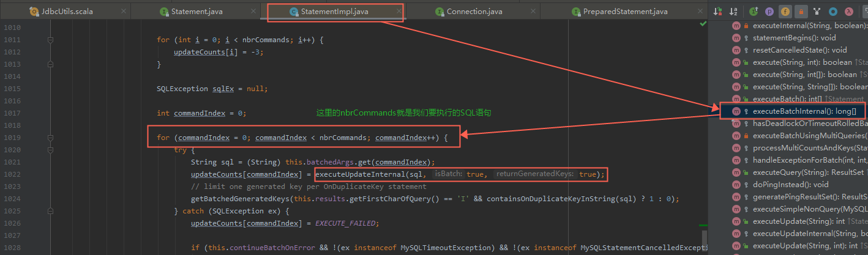Toggle show anonymous classes circle icon
868x255 pixels.
point(832,11)
